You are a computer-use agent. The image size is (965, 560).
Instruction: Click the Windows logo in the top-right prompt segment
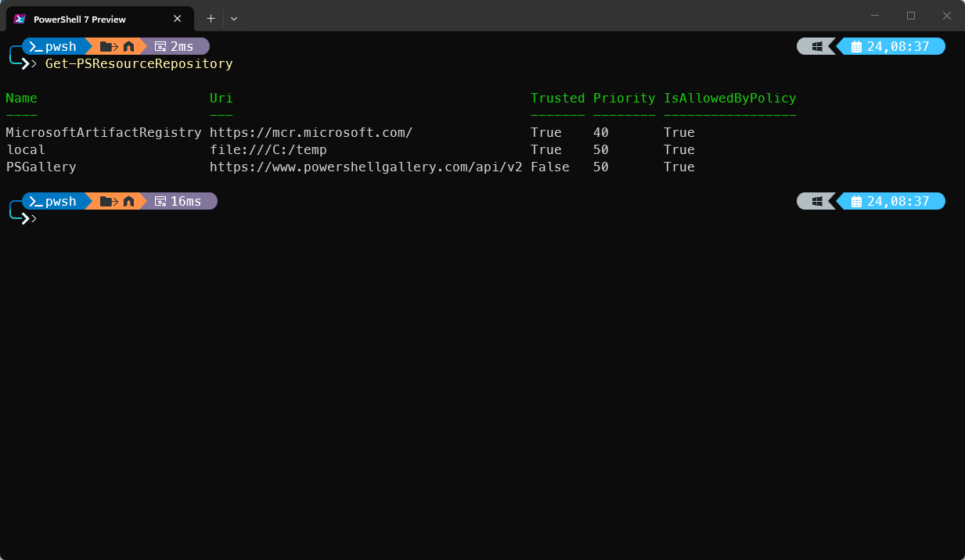click(817, 47)
